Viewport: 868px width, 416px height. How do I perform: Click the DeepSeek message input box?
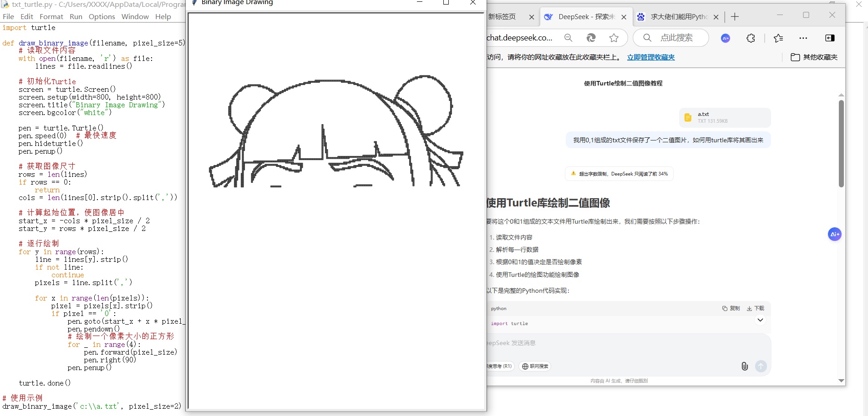point(628,343)
